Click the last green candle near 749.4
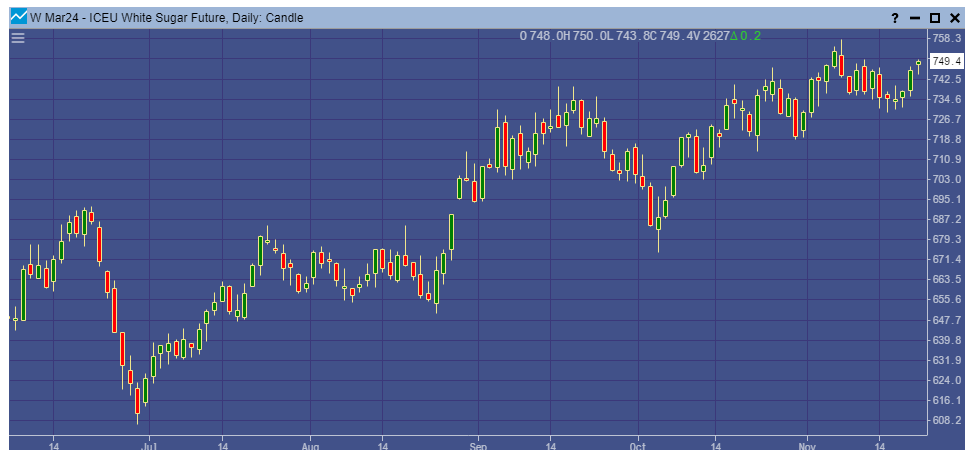This screenshot has height=456, width=974. (x=919, y=63)
